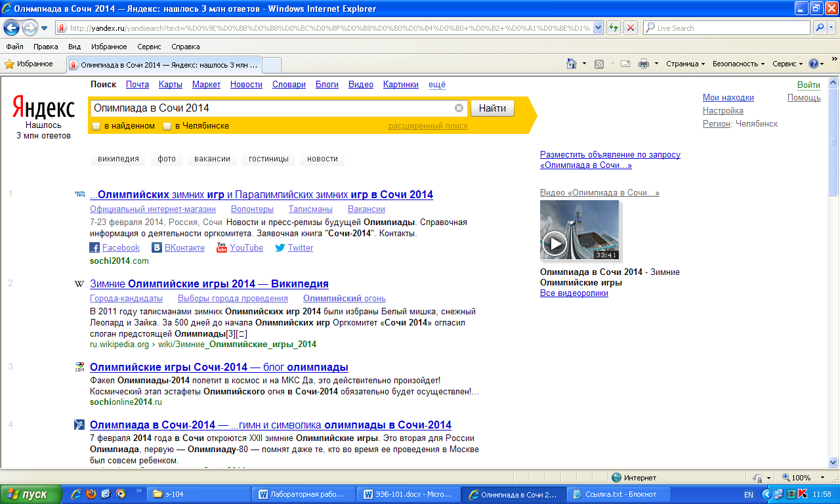This screenshot has height=504, width=840.
Task: Click the Войти sign-in link
Action: pyautogui.click(x=808, y=85)
